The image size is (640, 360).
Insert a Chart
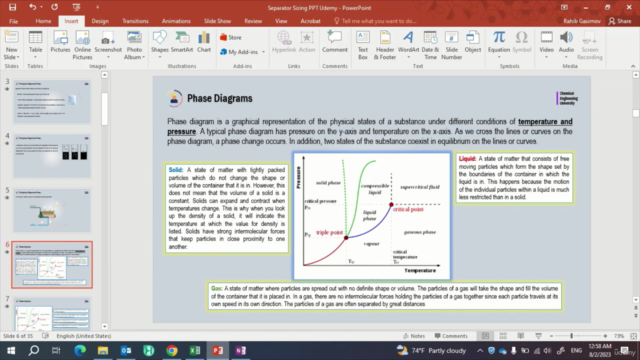click(204, 42)
